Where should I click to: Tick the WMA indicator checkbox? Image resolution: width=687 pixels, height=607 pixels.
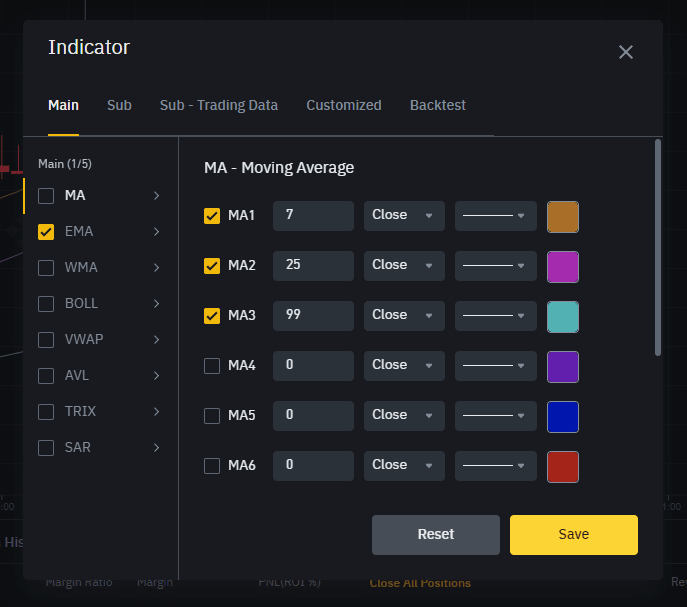[46, 268]
